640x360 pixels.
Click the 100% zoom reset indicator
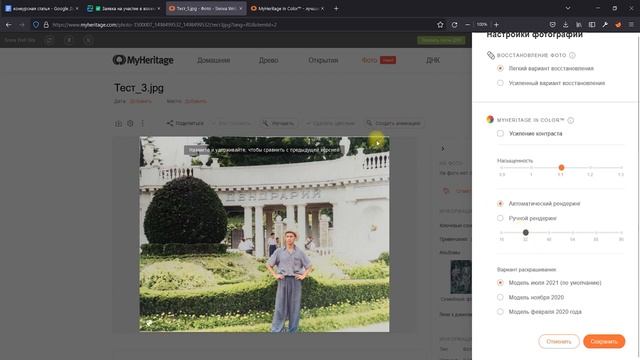coord(482,25)
